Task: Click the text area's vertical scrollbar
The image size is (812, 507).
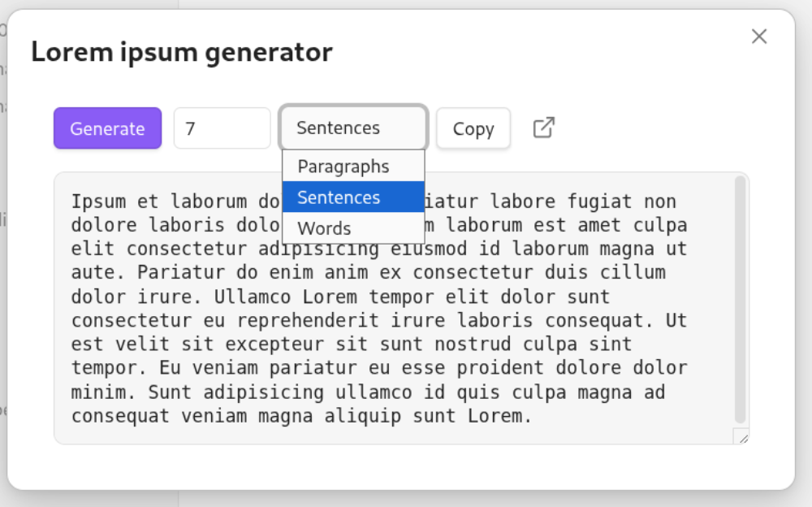Action: pyautogui.click(x=740, y=300)
